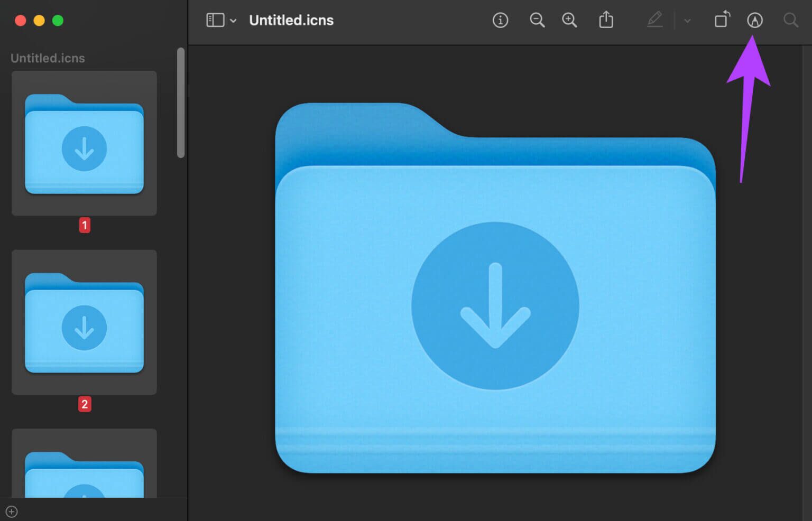This screenshot has height=521, width=812.
Task: Click the Untitled.icns sidebar header
Action: coord(48,58)
